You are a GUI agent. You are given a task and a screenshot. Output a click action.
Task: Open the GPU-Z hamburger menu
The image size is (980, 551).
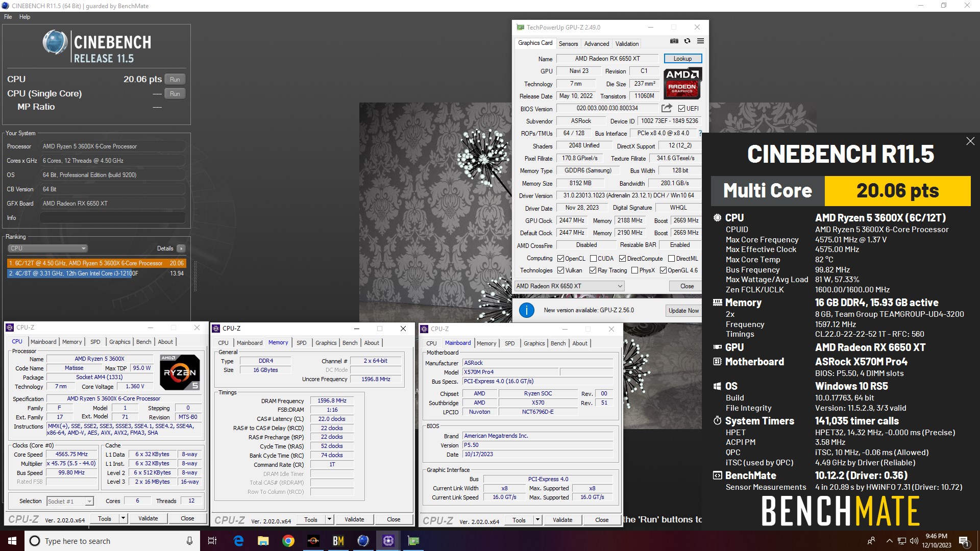pos(700,41)
